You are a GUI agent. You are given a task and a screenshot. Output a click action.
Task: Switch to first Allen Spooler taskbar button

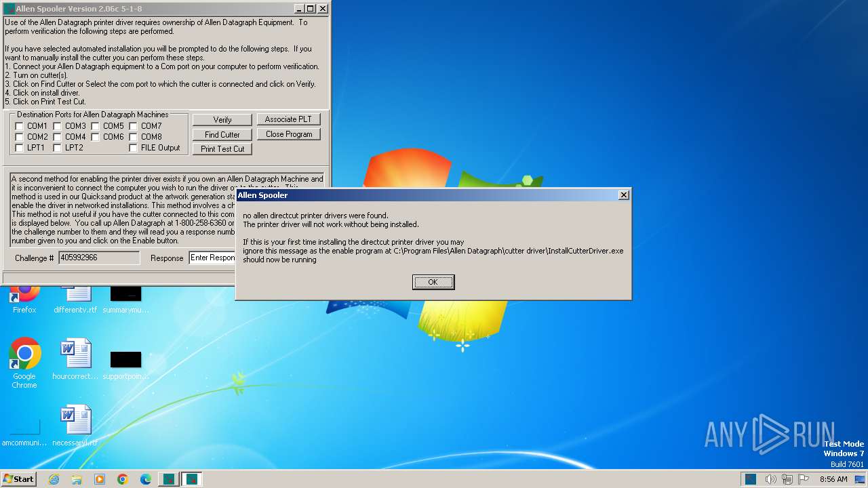click(x=169, y=479)
